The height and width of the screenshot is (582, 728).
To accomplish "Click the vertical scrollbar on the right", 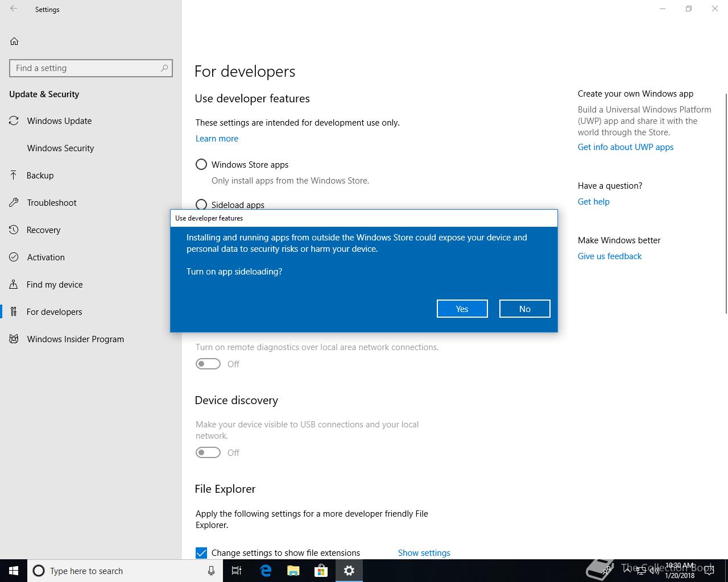I will click(x=726, y=203).
